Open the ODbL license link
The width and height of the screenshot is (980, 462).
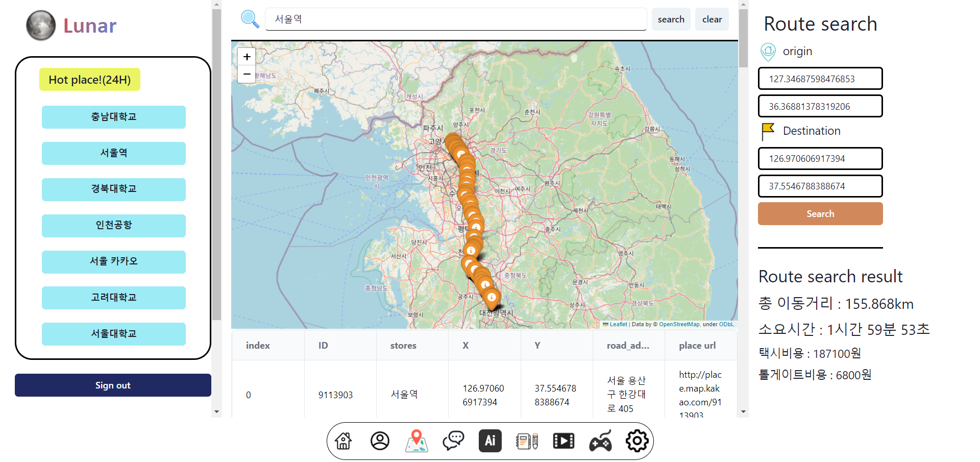coord(727,324)
